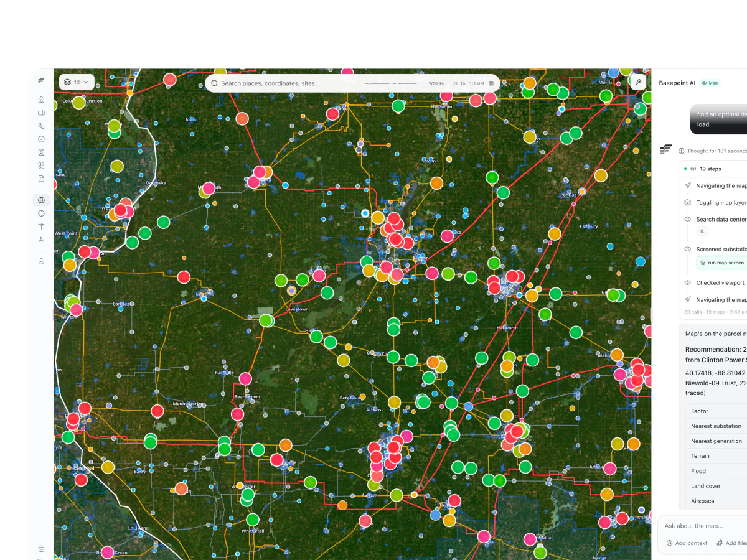Click the Basepoint logo beside the AI response
The width and height of the screenshot is (747, 560).
pos(666,149)
